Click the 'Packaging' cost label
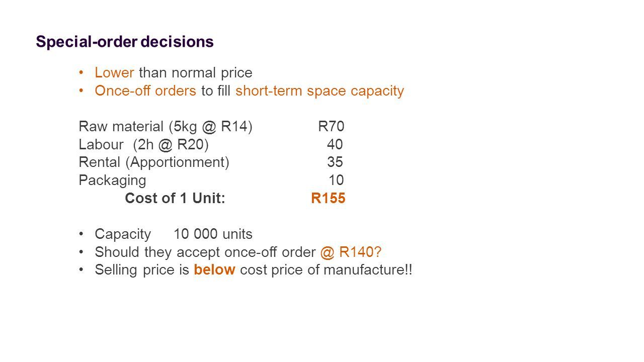The height and width of the screenshot is (362, 644). pyautogui.click(x=113, y=181)
